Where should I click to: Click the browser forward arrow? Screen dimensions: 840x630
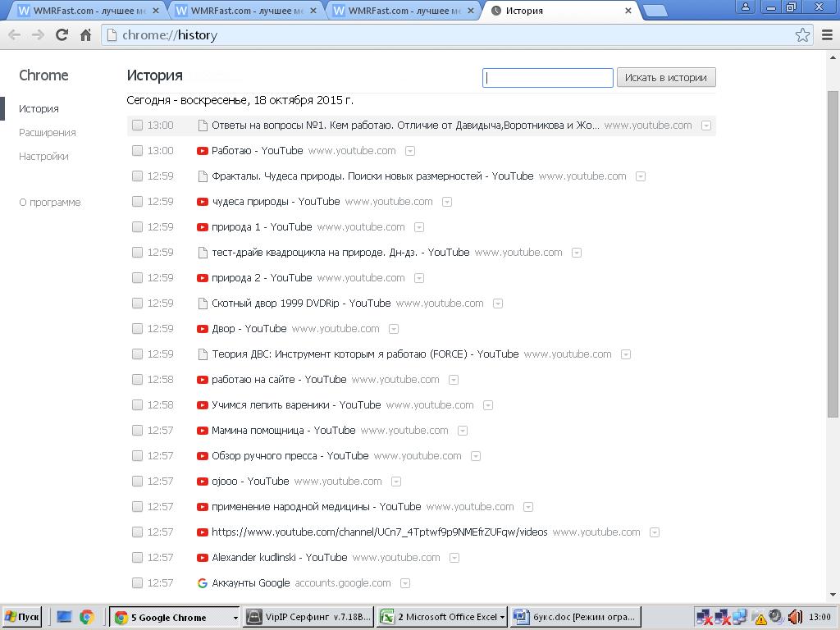pyautogui.click(x=38, y=35)
